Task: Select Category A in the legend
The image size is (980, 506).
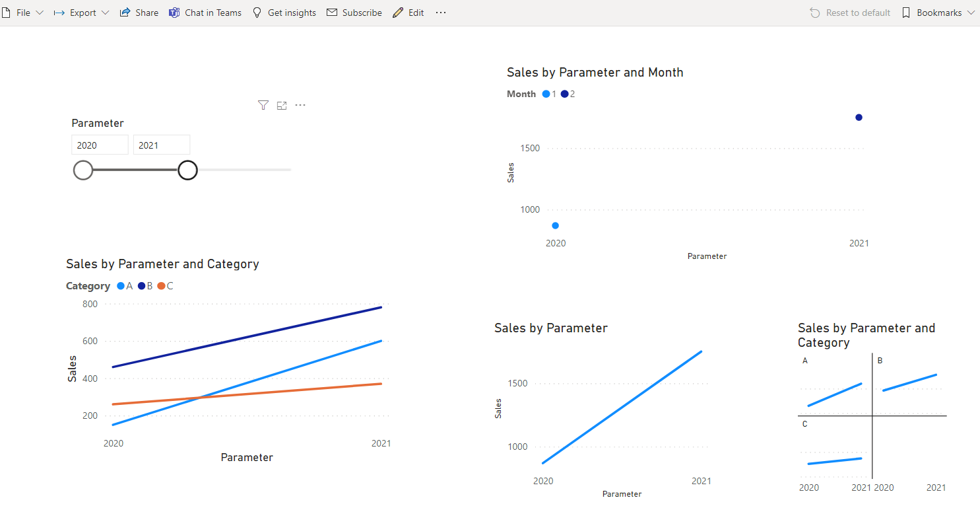Action: 125,286
